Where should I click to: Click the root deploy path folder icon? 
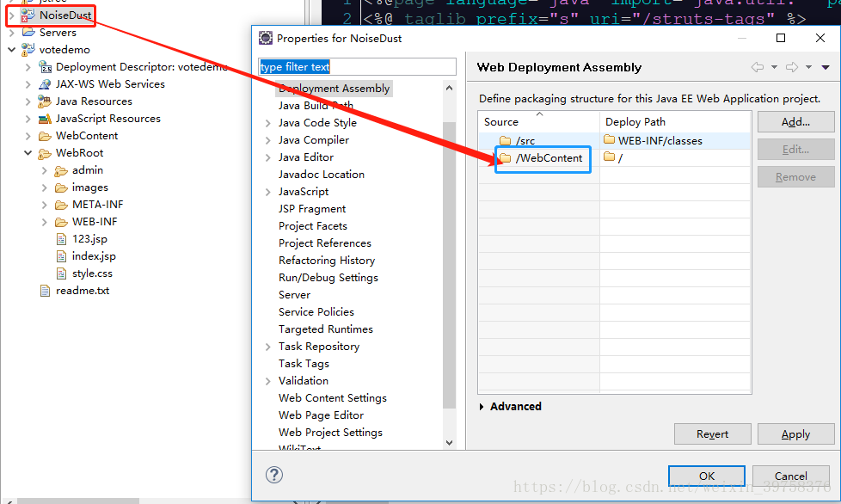[610, 157]
